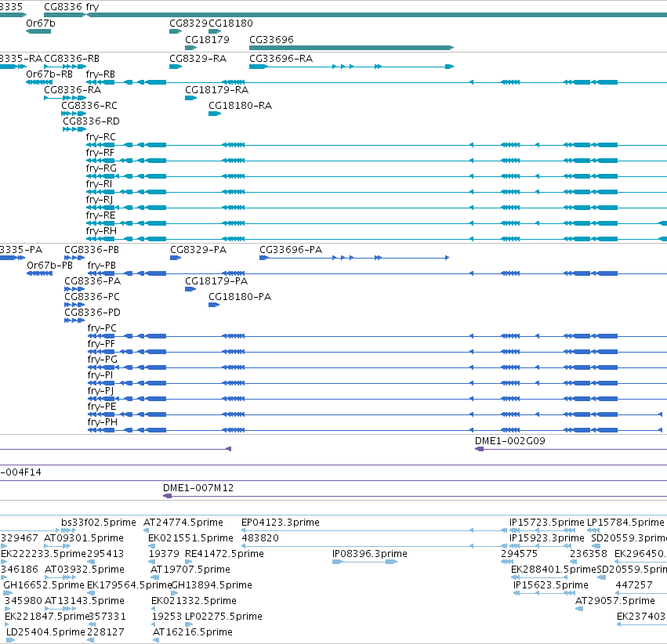Select the RE41472.5prime EST label

(x=224, y=554)
